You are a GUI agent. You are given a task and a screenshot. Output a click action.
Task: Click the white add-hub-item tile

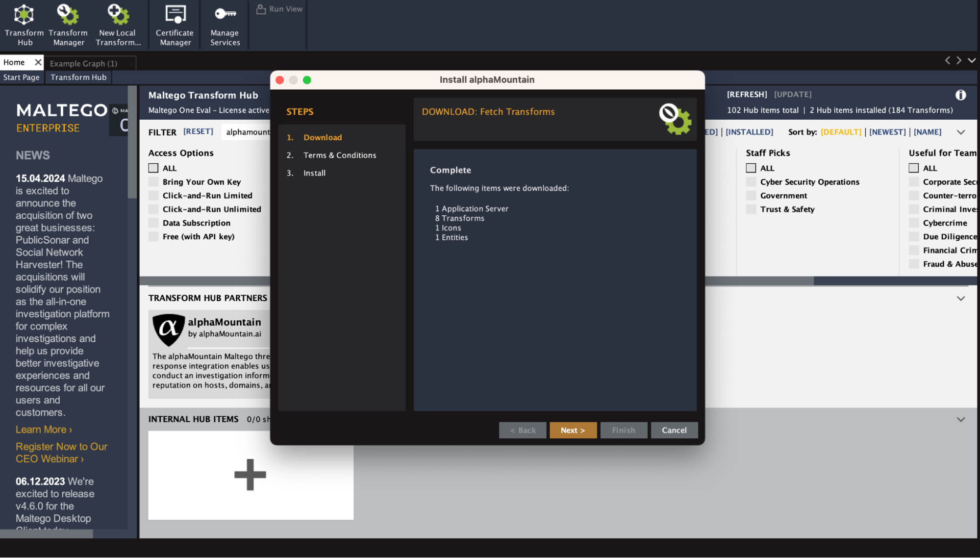[x=251, y=475]
